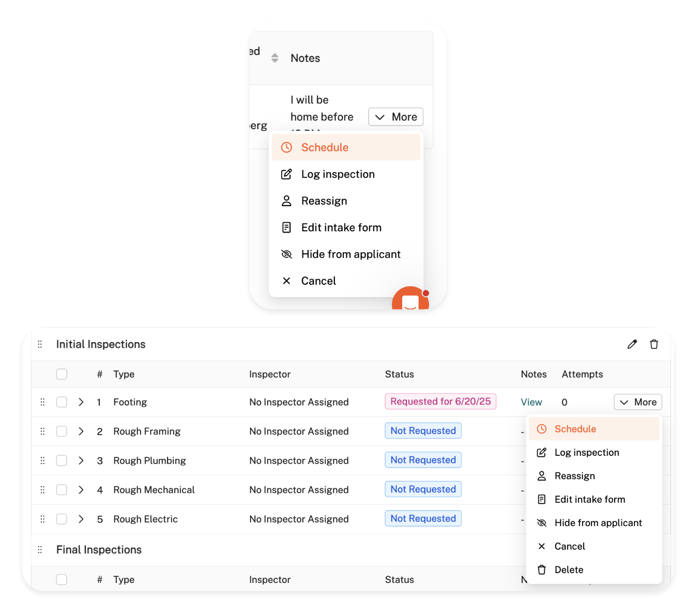Select the Rough Plumbing row checkbox
The image size is (700, 616).
pyautogui.click(x=62, y=460)
